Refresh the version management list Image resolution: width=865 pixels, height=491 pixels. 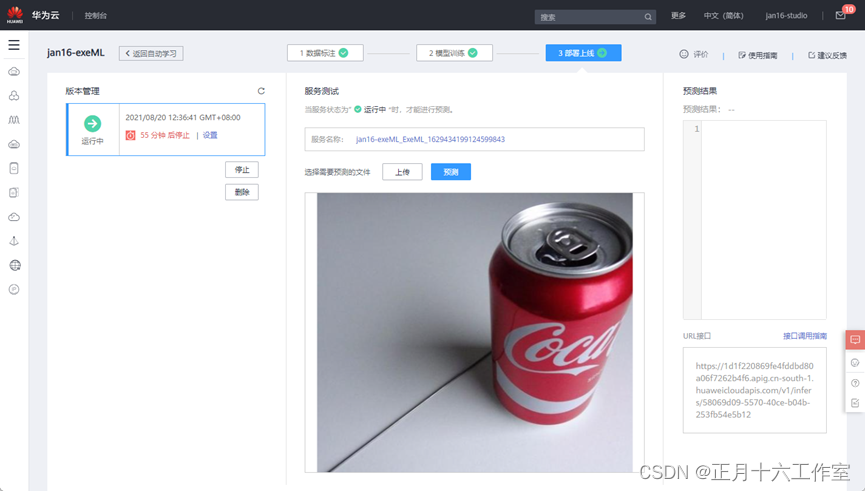point(261,91)
